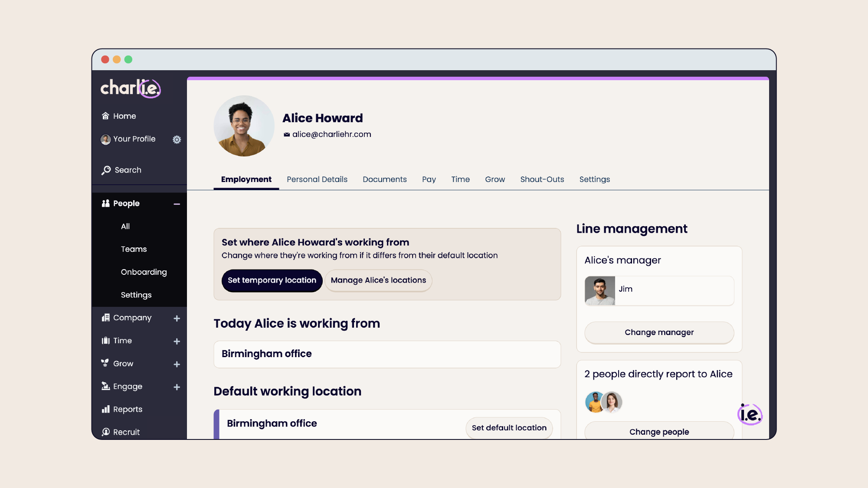Expand the Engage section plus sign

point(177,387)
